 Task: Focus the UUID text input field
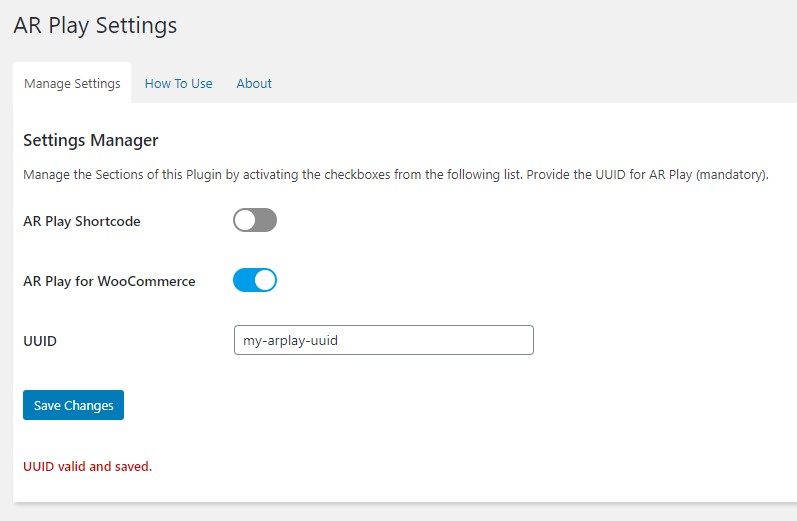384,340
